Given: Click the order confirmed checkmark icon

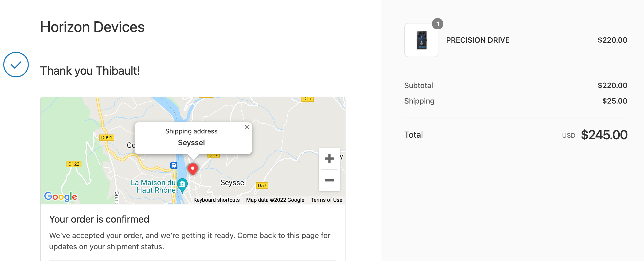Looking at the screenshot, I should (16, 65).
